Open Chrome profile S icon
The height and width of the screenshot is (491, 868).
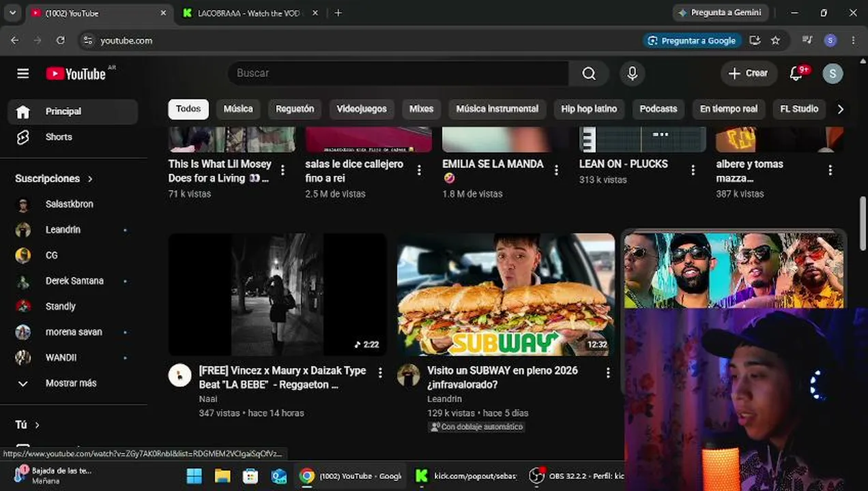pos(830,40)
